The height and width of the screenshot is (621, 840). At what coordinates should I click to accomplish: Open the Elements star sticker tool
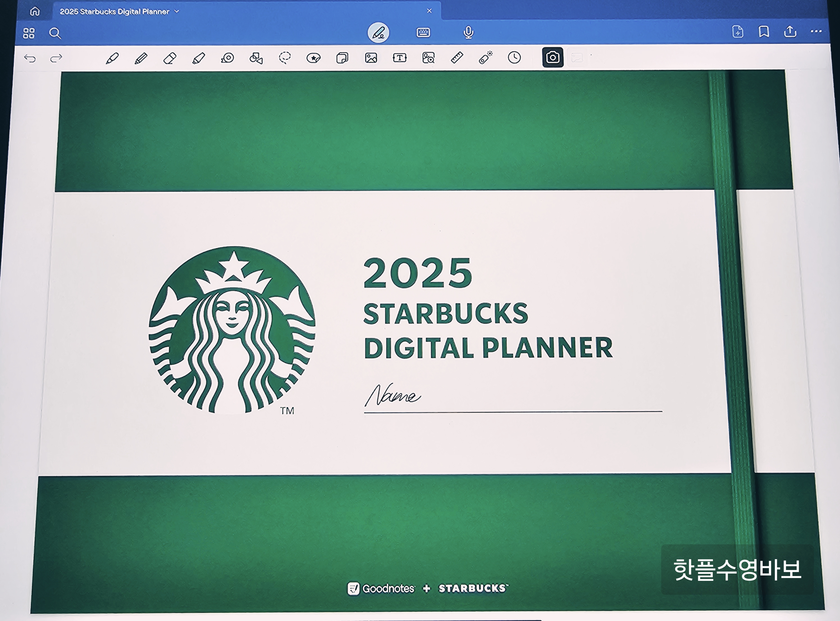[313, 58]
